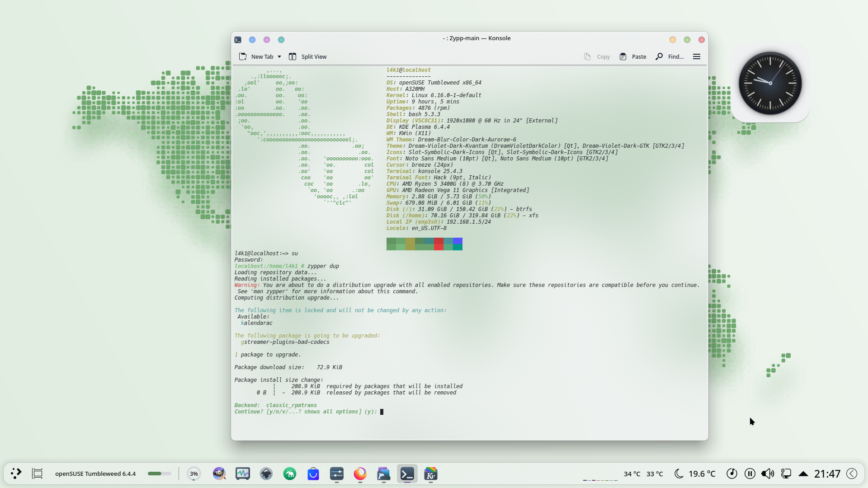Click the kalendarac locked package text
The width and height of the screenshot is (868, 488).
pyautogui.click(x=257, y=323)
